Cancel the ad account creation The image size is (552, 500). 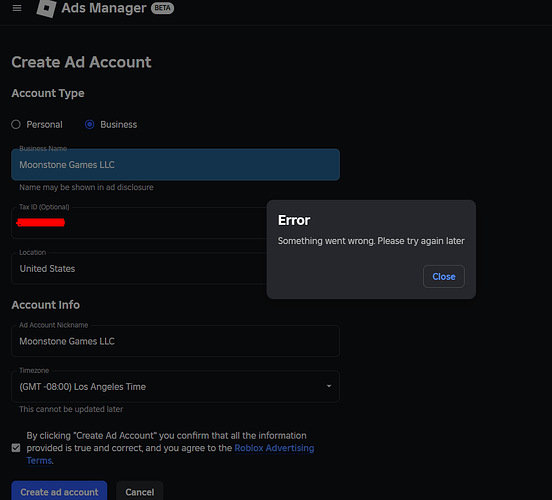(x=140, y=491)
